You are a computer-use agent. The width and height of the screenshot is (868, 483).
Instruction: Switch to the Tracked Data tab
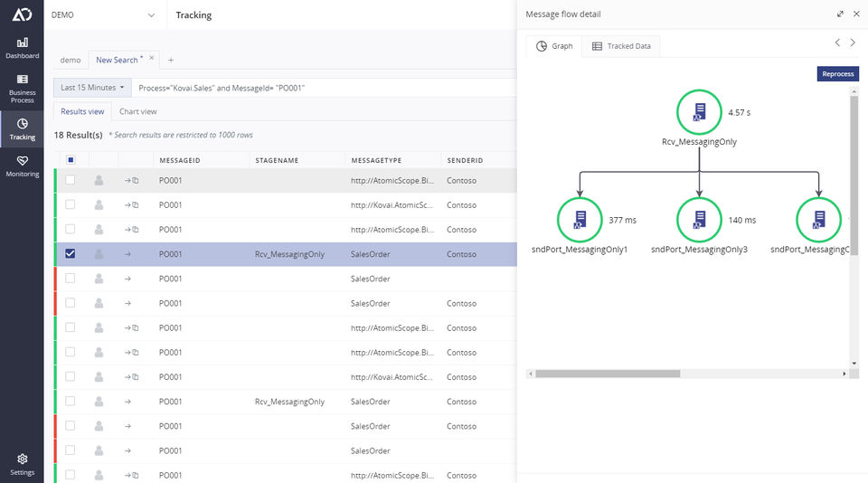(621, 46)
